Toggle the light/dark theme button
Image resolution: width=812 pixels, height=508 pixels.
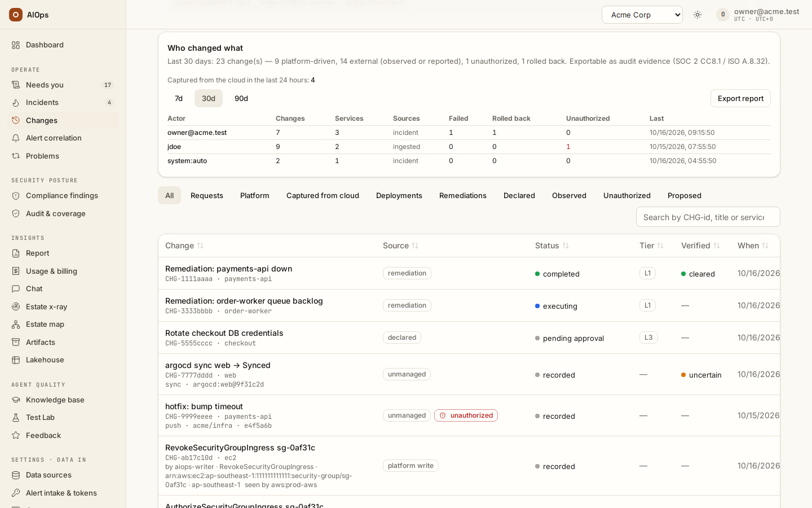698,15
